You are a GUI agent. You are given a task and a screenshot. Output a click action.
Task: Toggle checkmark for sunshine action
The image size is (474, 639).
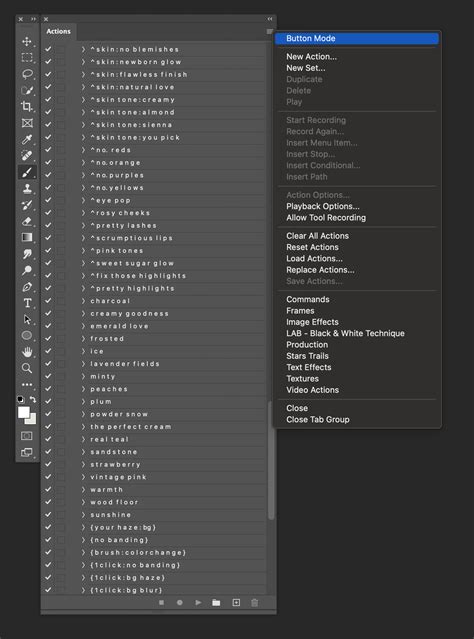(x=48, y=515)
